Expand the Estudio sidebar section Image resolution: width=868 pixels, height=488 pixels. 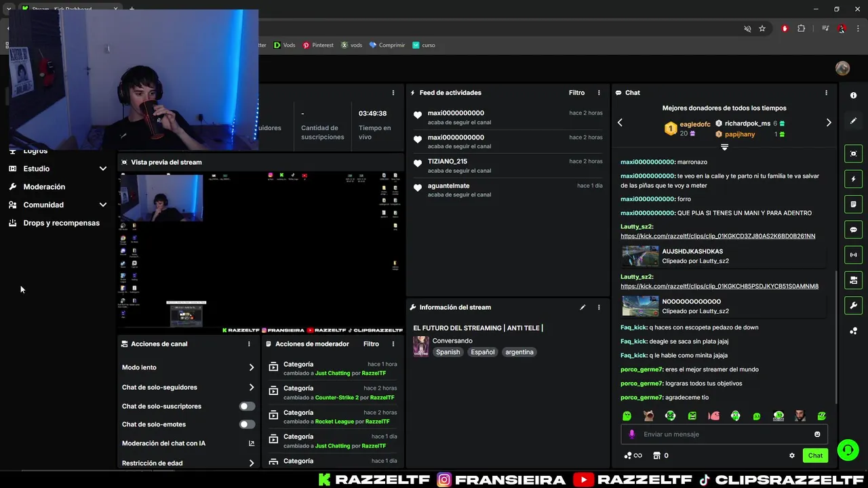tap(103, 169)
